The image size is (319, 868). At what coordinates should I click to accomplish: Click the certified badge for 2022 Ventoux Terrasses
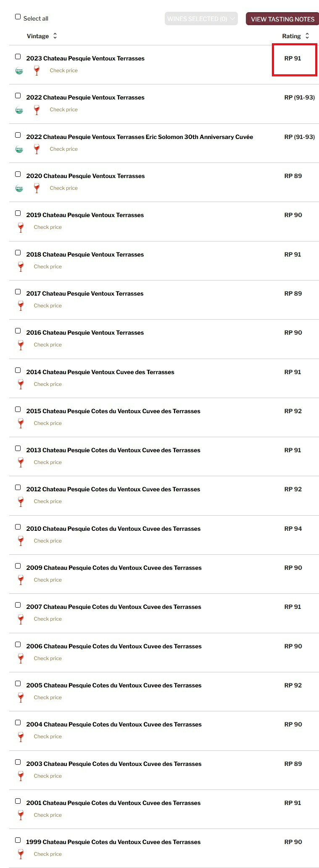(x=19, y=110)
